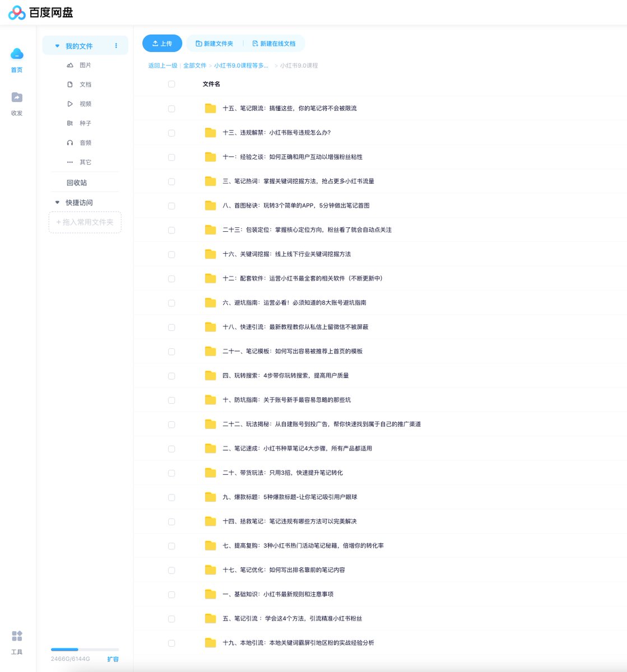Screen dimensions: 627x672
Task: Click folder icon of 十二：配套软件
Action: click(x=211, y=278)
